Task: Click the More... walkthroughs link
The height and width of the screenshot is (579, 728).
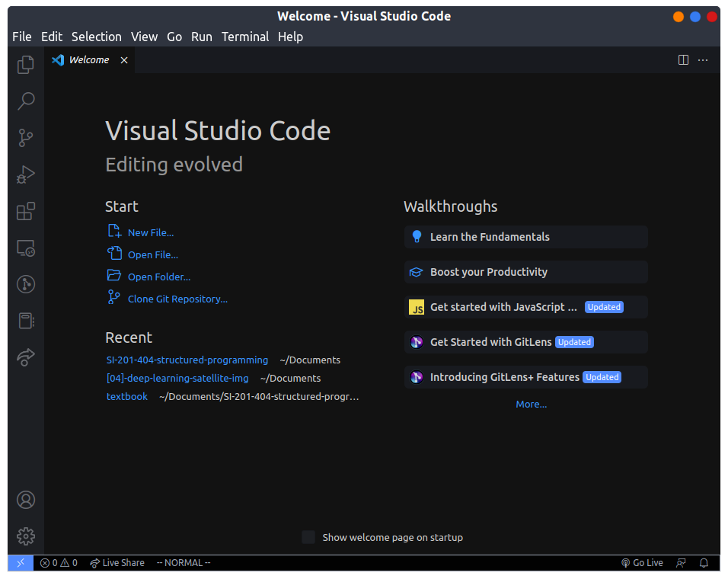Action: [531, 405]
